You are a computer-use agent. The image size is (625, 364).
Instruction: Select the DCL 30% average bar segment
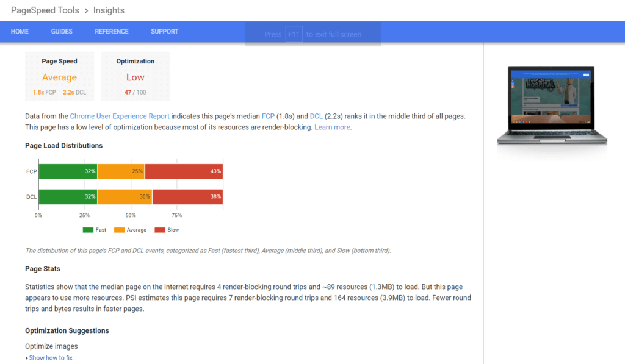[125, 197]
